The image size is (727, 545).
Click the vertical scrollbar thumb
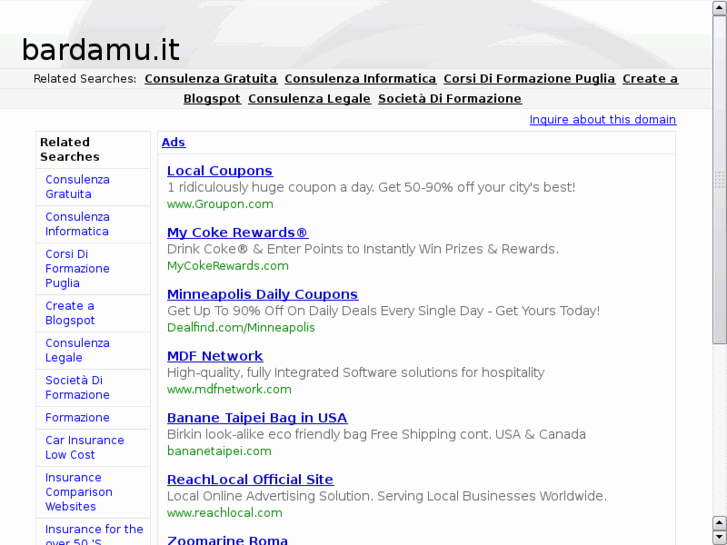pos(719,180)
